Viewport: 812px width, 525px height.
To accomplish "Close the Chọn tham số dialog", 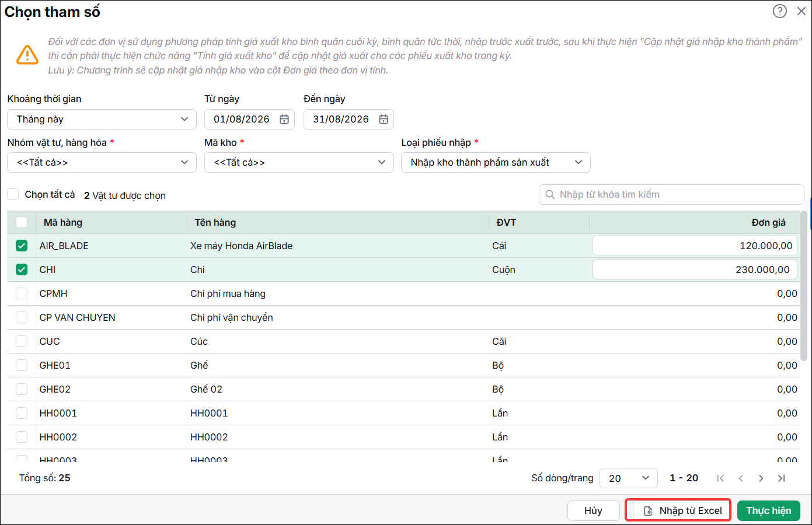I will [801, 11].
